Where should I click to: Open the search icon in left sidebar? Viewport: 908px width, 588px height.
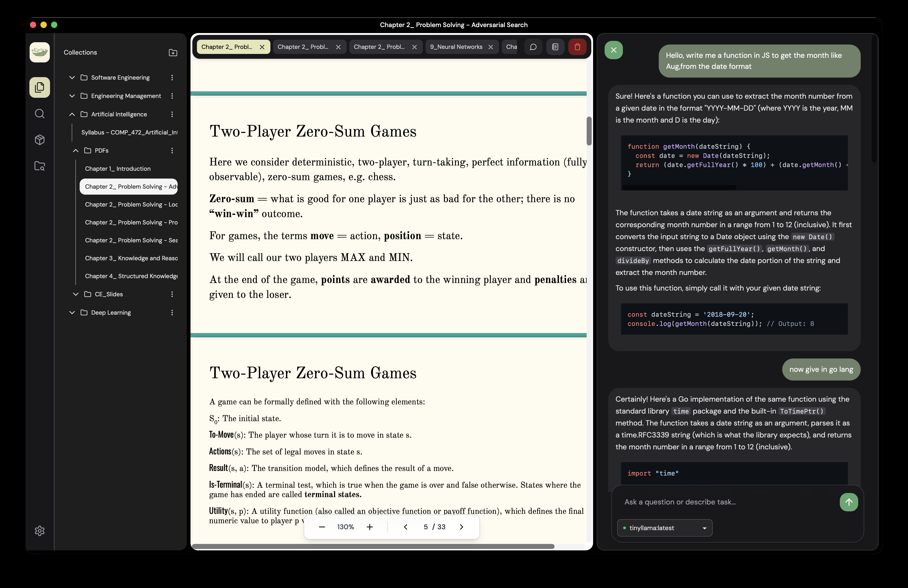point(40,114)
